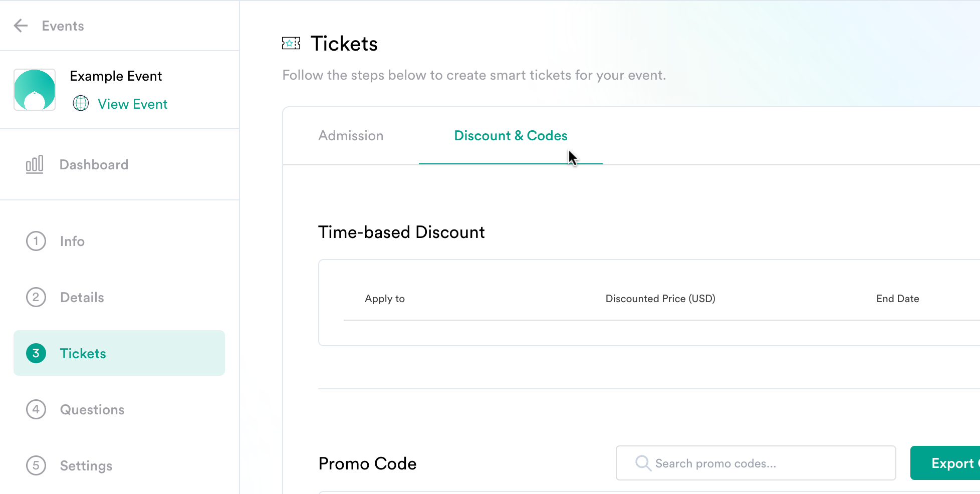Select the Discount & Codes tab
The image size is (980, 494).
coord(511,136)
